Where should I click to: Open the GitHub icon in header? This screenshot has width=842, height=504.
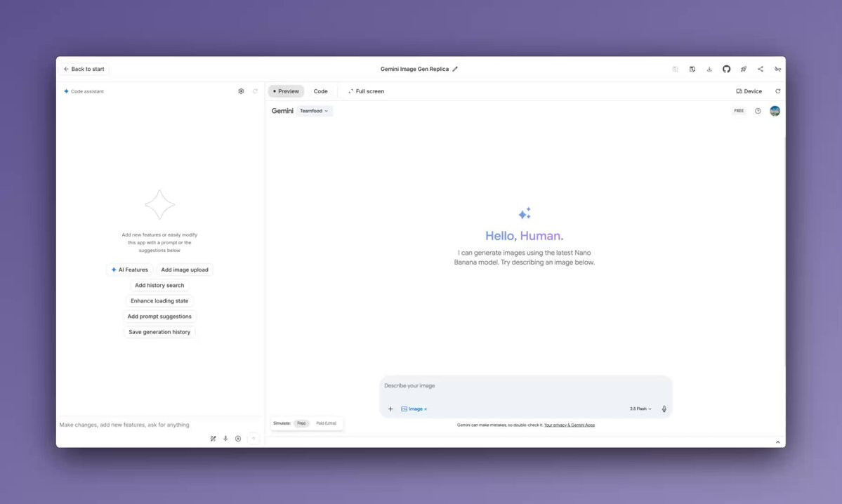coord(726,69)
